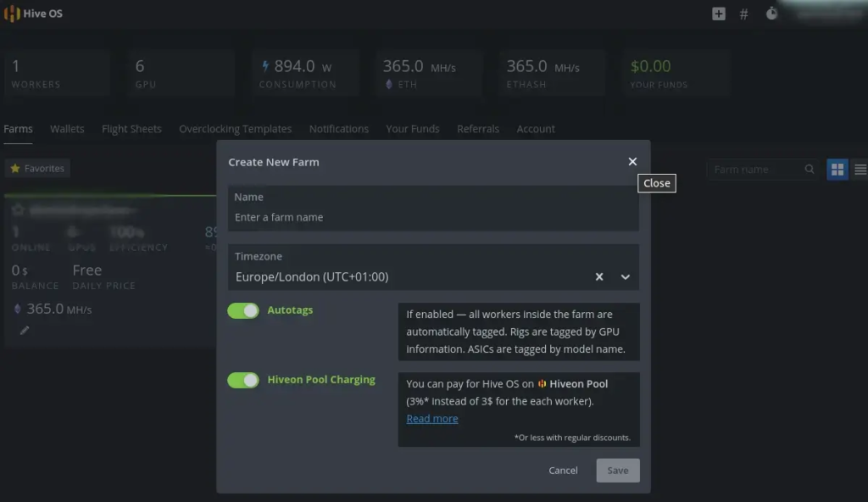
Task: Click the plus add icon in header
Action: [x=719, y=14]
